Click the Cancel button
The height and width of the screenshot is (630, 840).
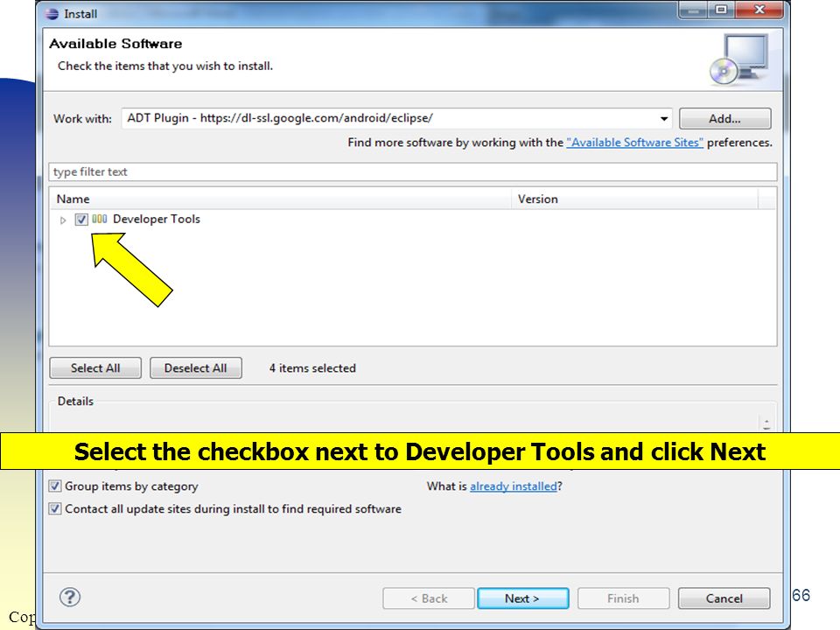[x=724, y=598]
